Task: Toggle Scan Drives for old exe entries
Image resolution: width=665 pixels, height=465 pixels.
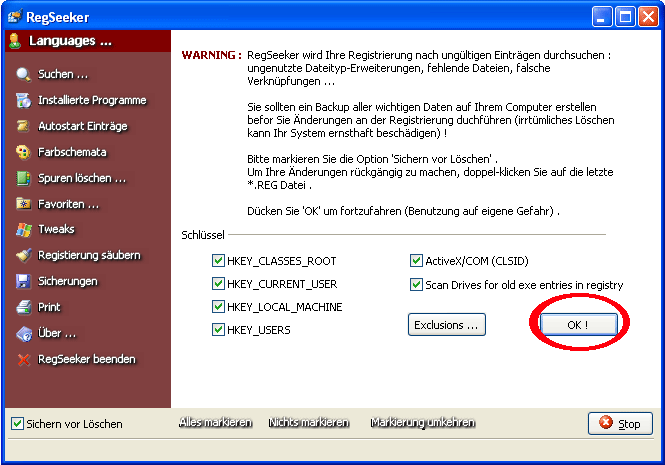Action: [x=416, y=284]
